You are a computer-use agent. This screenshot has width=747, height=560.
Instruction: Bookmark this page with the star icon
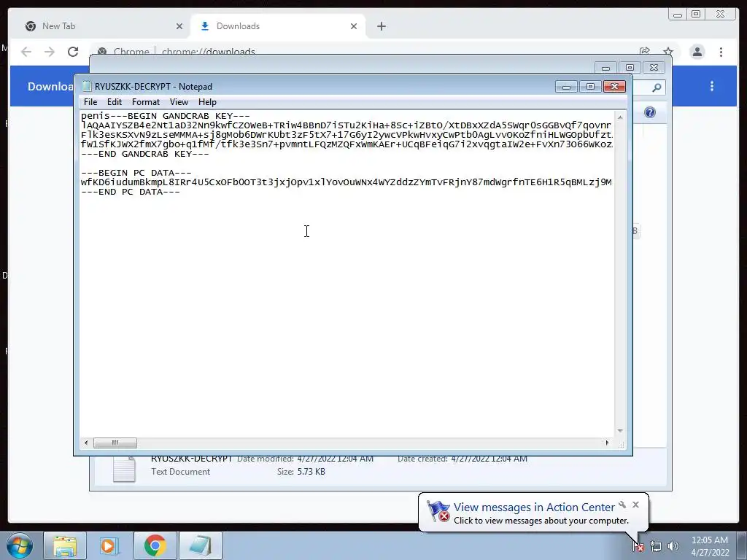pyautogui.click(x=668, y=52)
